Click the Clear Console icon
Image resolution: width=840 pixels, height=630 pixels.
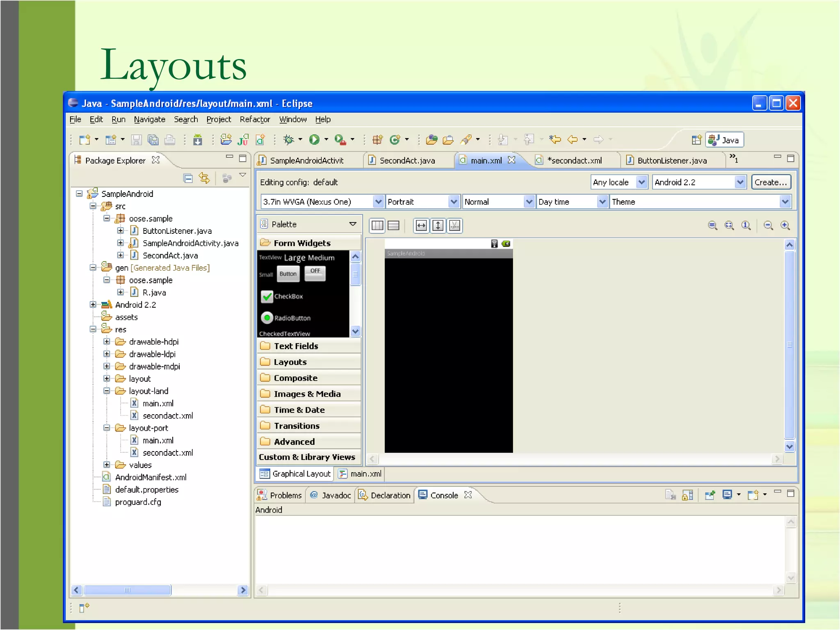[x=671, y=495]
